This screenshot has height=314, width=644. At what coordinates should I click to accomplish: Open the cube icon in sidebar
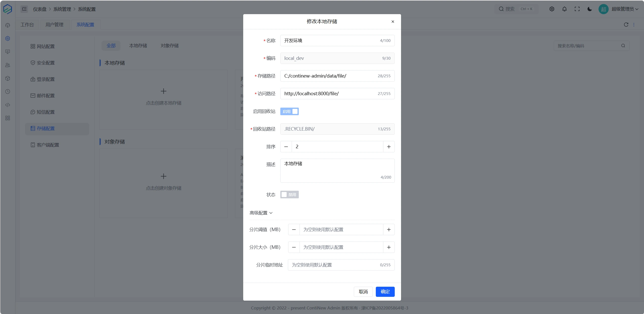(x=8, y=78)
